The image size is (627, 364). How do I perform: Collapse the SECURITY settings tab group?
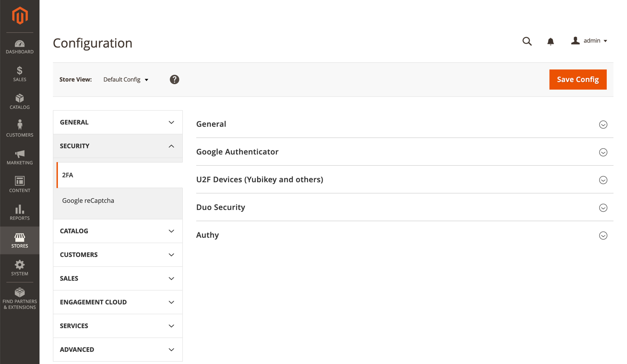coord(118,146)
